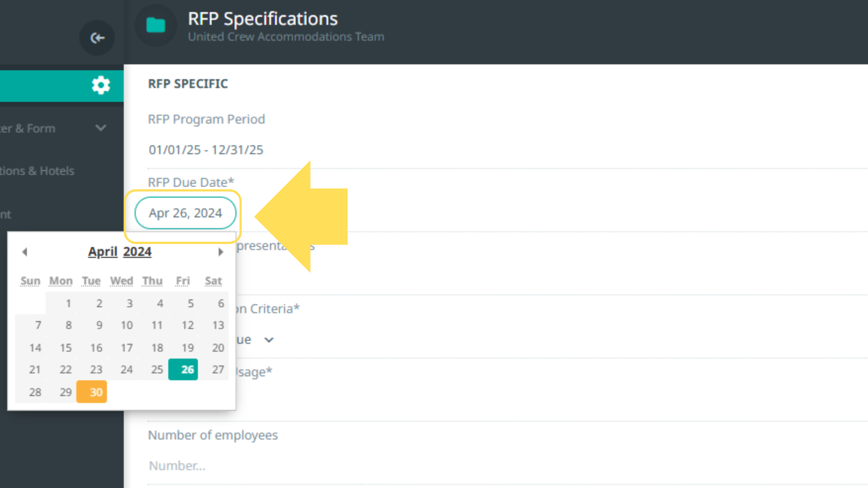Click the back arrow collapse icon

point(97,38)
